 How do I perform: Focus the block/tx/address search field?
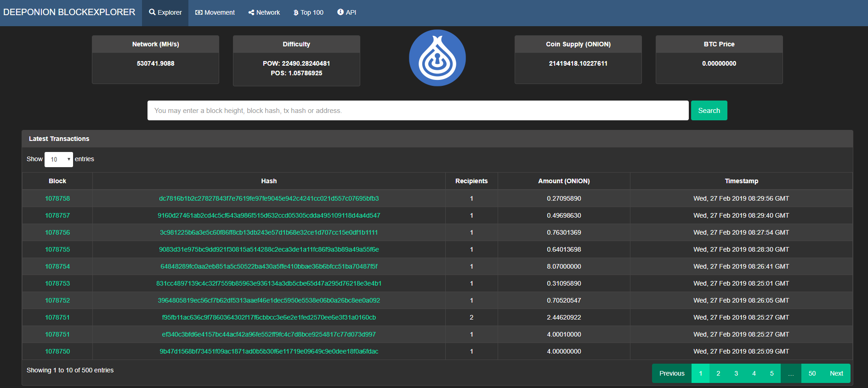[418, 111]
